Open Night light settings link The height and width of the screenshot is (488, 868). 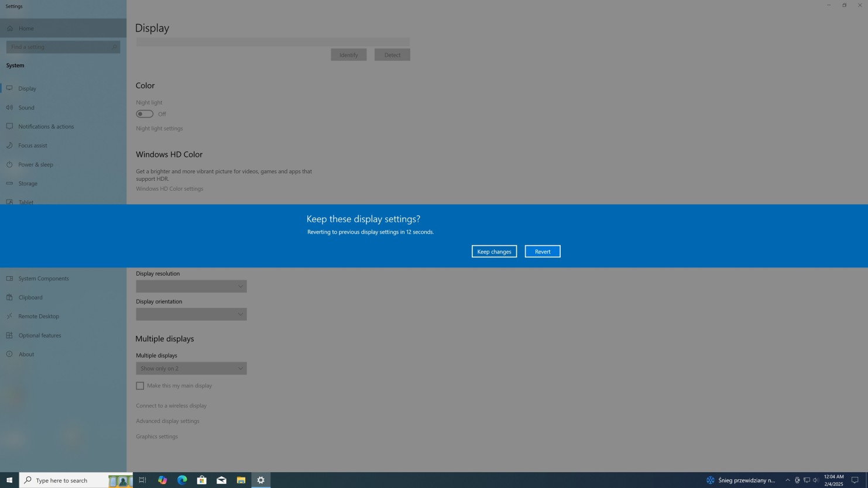click(159, 129)
